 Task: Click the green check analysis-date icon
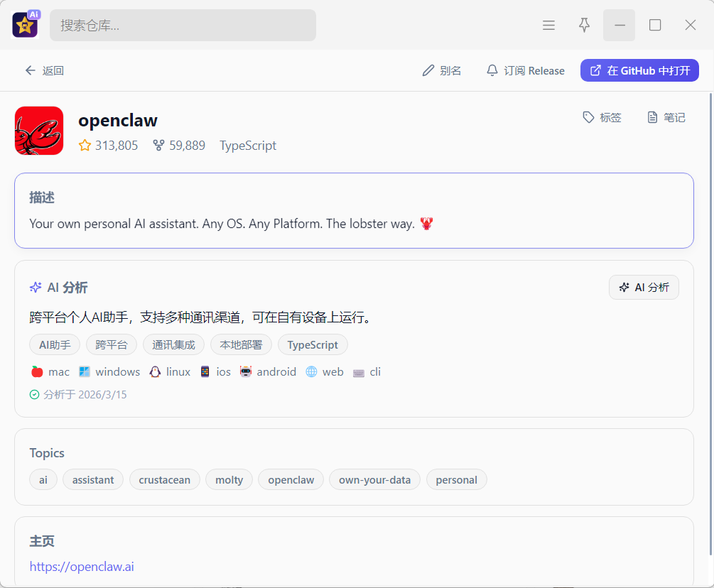(34, 395)
